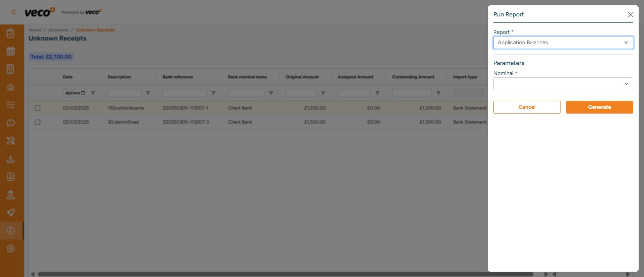This screenshot has height=277, width=644.
Task: Open the checklist sidebar icon
Action: [x=11, y=105]
